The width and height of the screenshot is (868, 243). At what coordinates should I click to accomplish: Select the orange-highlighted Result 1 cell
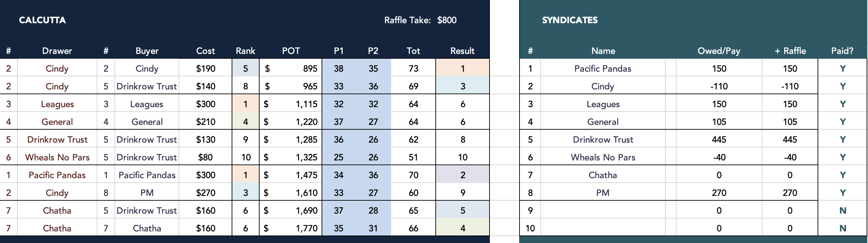(463, 69)
